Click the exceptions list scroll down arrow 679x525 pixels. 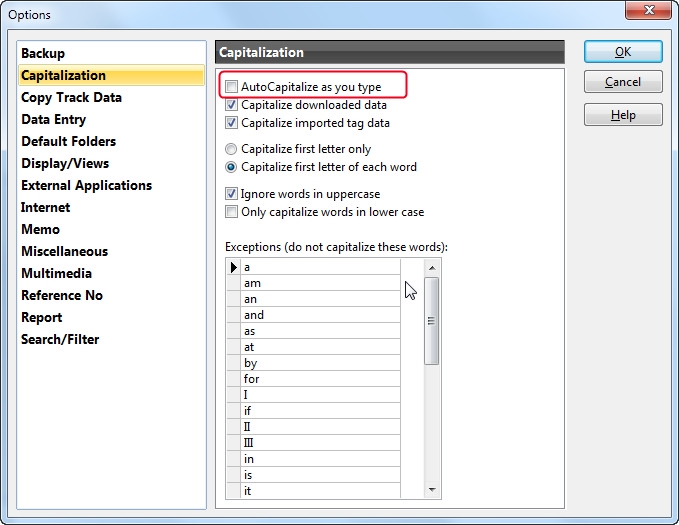(x=432, y=490)
